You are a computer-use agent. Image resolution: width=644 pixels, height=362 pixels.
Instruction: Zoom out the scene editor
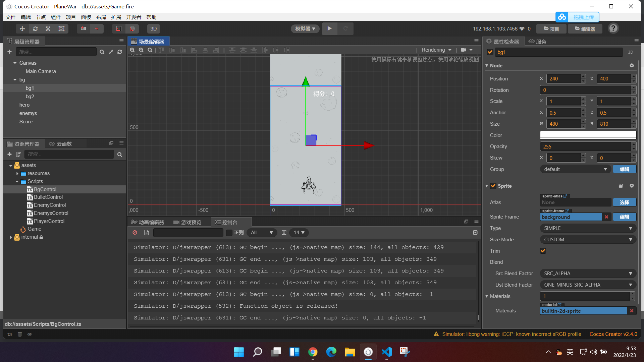(x=141, y=50)
